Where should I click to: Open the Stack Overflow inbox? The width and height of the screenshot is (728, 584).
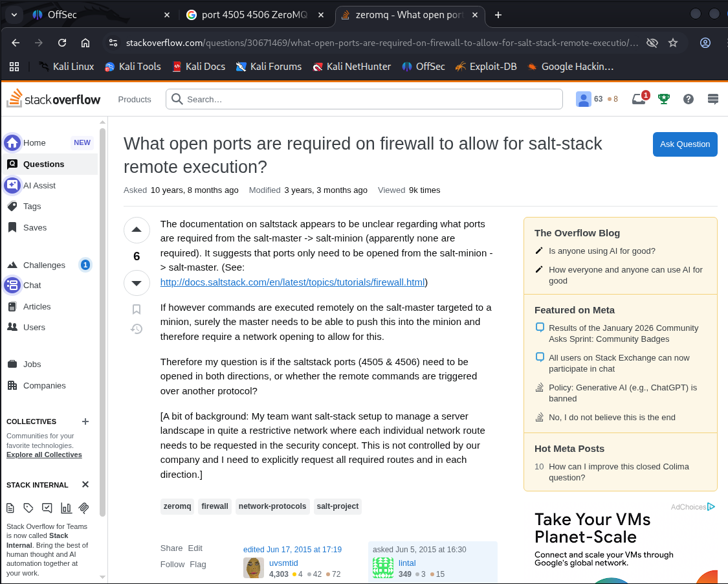click(639, 99)
